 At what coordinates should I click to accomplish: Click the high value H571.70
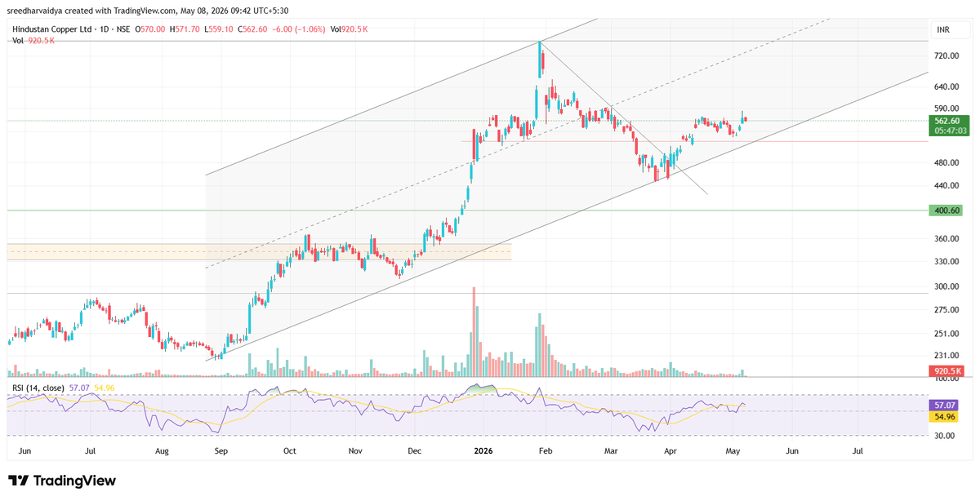(x=185, y=29)
